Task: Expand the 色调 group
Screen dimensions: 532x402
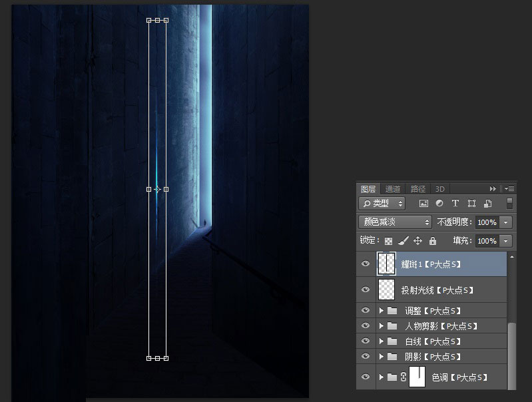Action: (381, 377)
